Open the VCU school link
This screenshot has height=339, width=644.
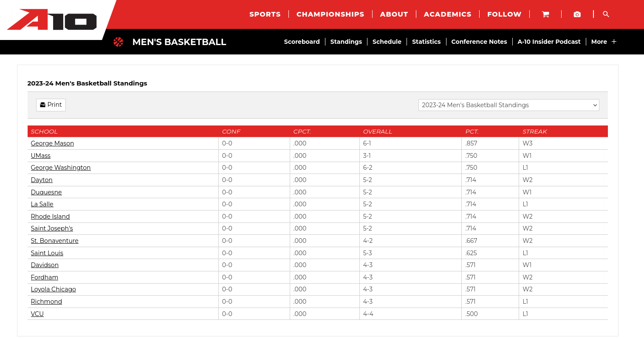pos(37,314)
